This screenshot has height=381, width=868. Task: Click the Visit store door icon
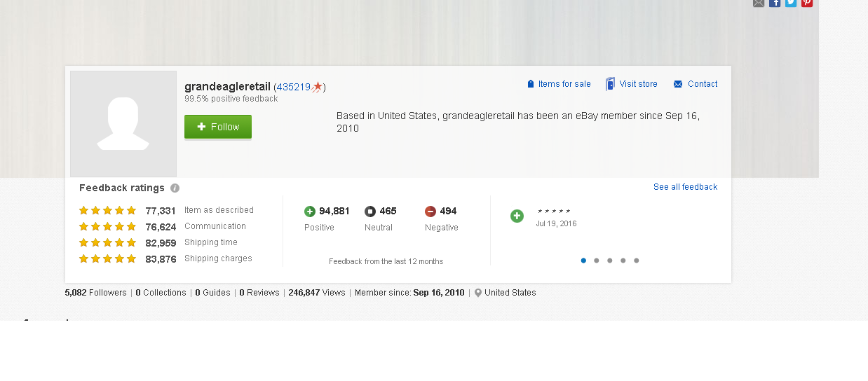(610, 84)
